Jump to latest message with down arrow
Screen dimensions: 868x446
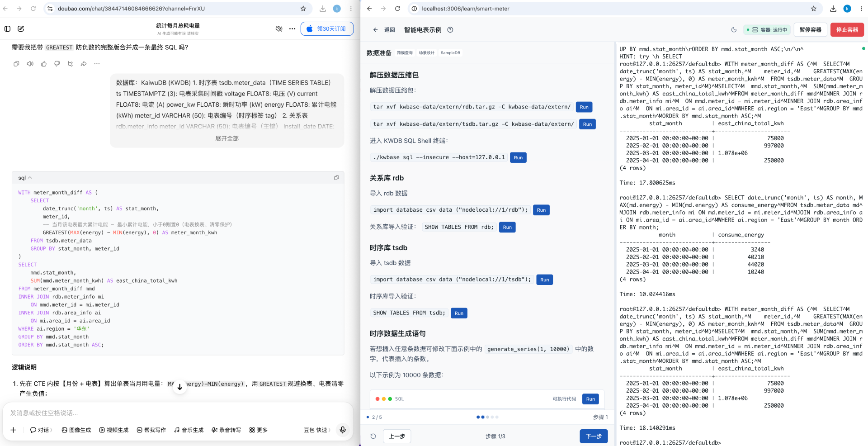179,387
